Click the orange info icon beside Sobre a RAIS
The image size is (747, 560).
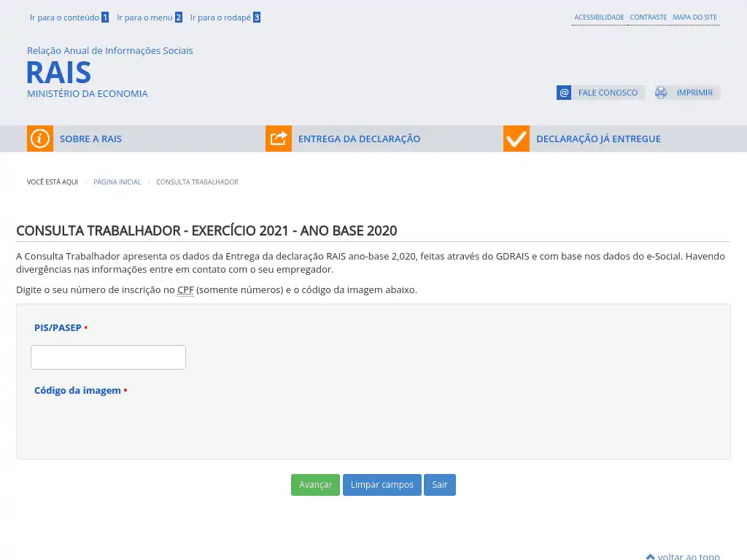click(40, 139)
